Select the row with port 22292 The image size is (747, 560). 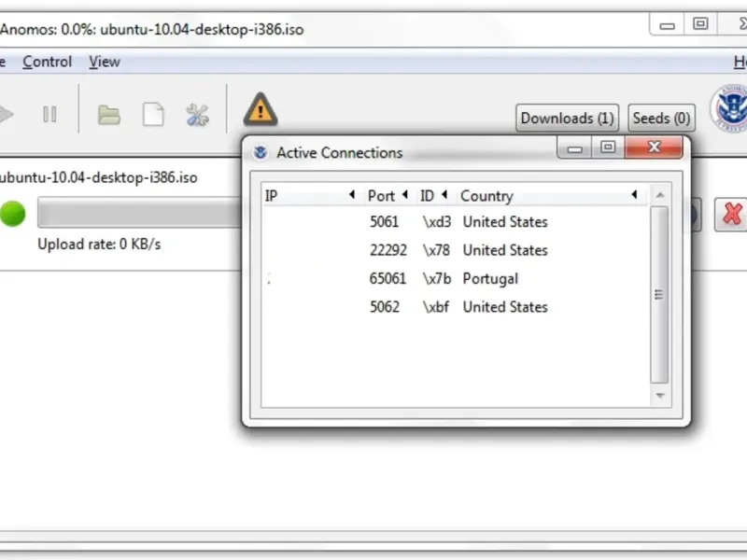[x=455, y=250]
